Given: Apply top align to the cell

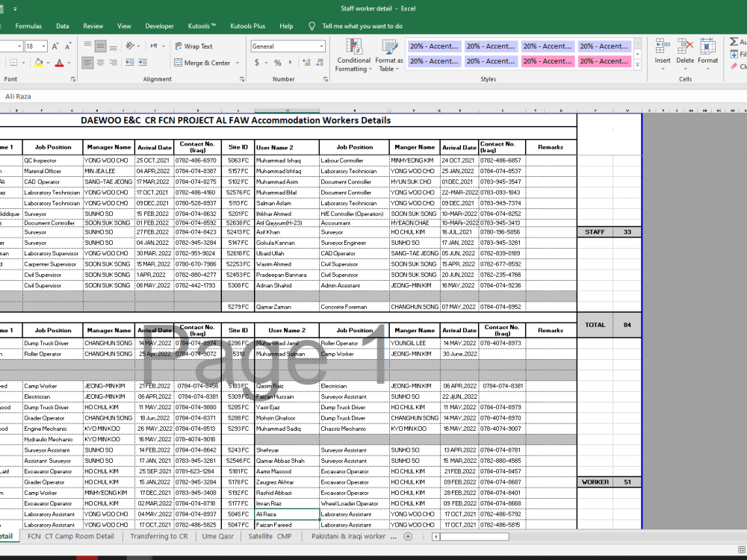Looking at the screenshot, I should (87, 46).
